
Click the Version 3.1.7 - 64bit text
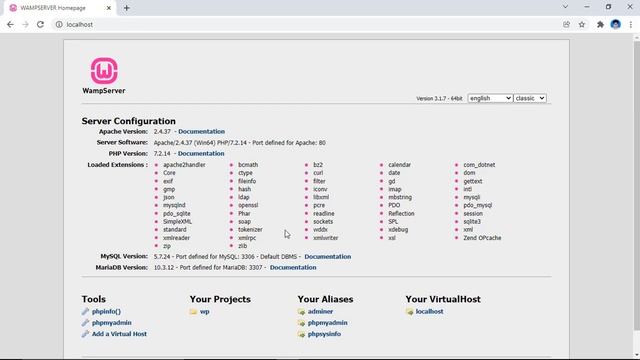pos(439,98)
